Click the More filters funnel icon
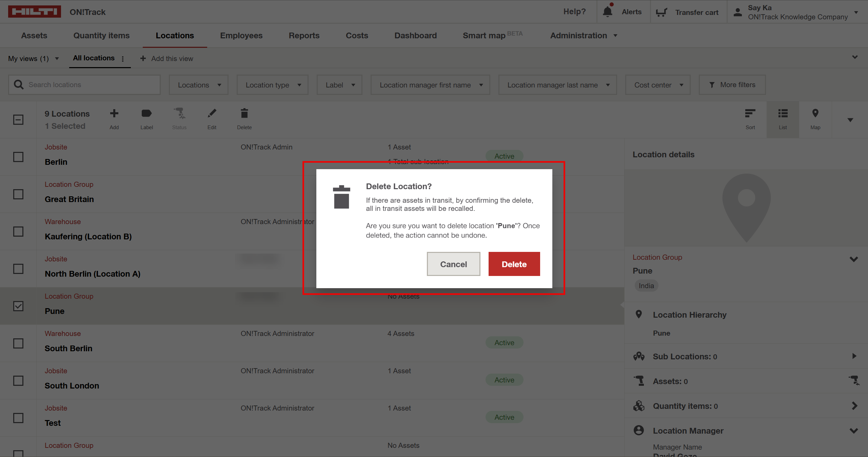This screenshot has height=457, width=868. click(x=712, y=85)
